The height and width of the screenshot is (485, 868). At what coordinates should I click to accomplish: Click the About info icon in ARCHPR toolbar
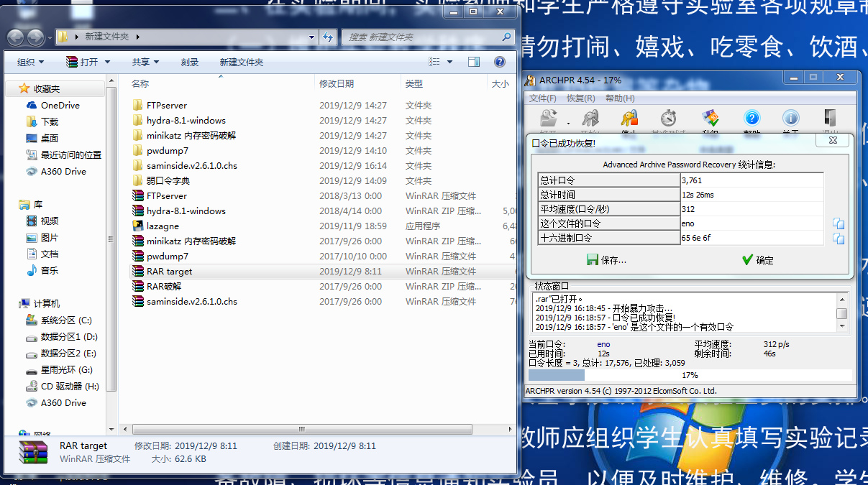click(790, 119)
